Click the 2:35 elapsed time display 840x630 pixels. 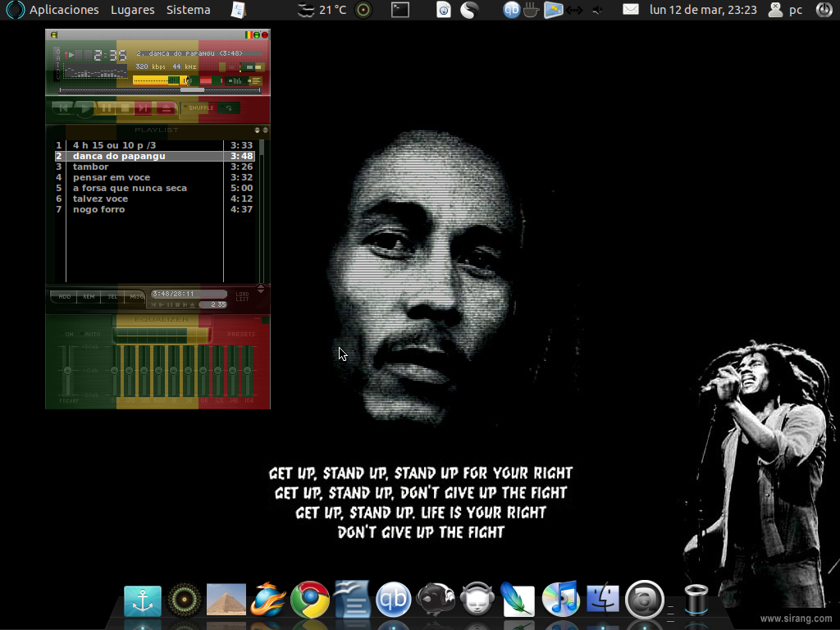coord(111,55)
